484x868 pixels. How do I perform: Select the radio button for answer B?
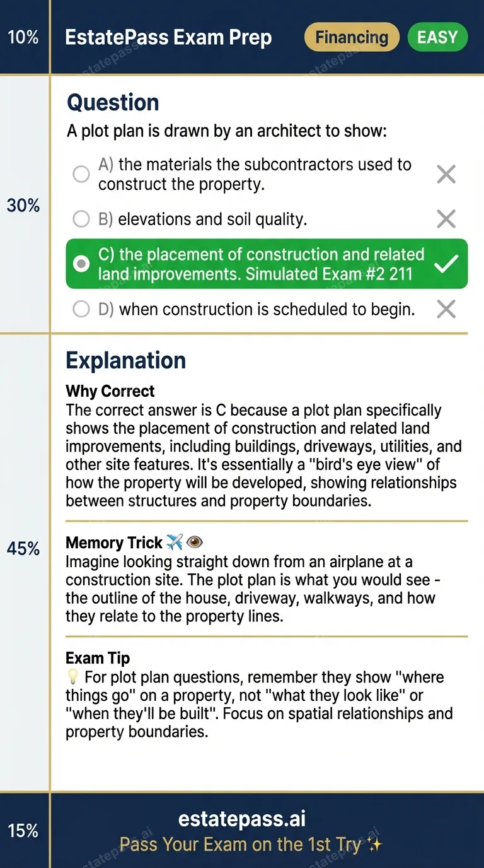(81, 220)
